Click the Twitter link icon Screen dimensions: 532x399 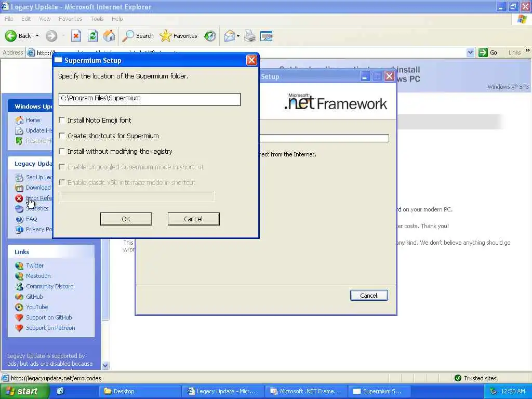(x=19, y=265)
